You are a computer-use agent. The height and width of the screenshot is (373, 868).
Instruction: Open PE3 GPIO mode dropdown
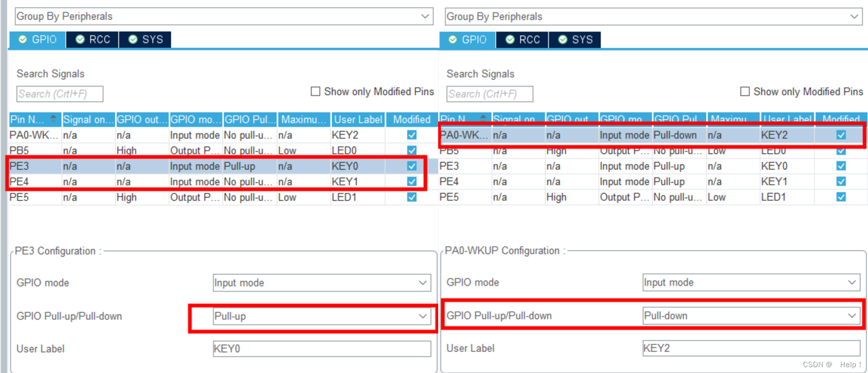pos(322,283)
